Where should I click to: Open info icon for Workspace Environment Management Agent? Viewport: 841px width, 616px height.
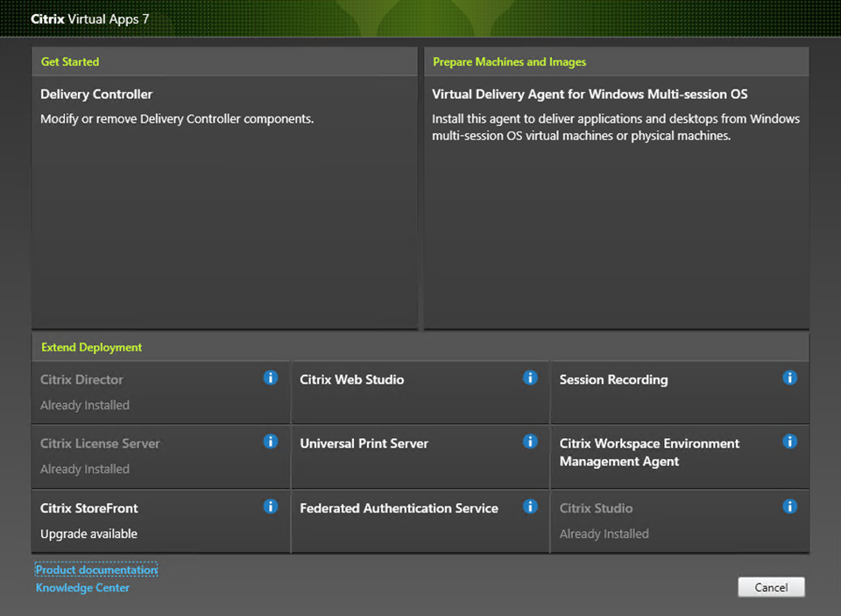(789, 442)
